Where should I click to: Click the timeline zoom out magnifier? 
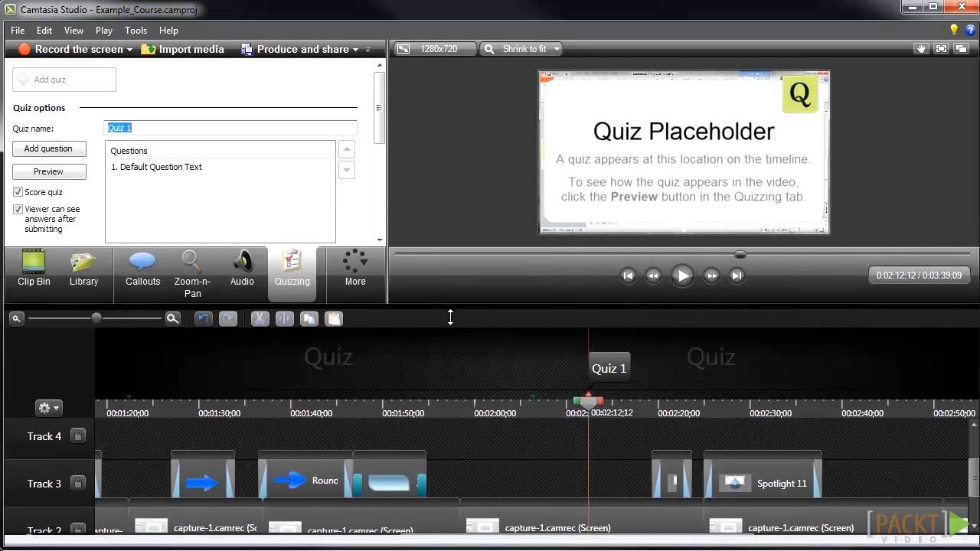tap(16, 318)
